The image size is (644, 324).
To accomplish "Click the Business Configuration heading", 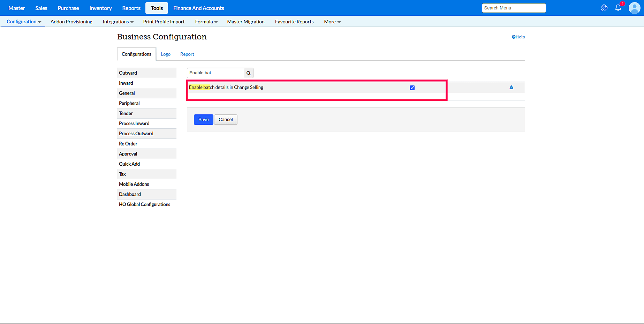I will coord(162,37).
